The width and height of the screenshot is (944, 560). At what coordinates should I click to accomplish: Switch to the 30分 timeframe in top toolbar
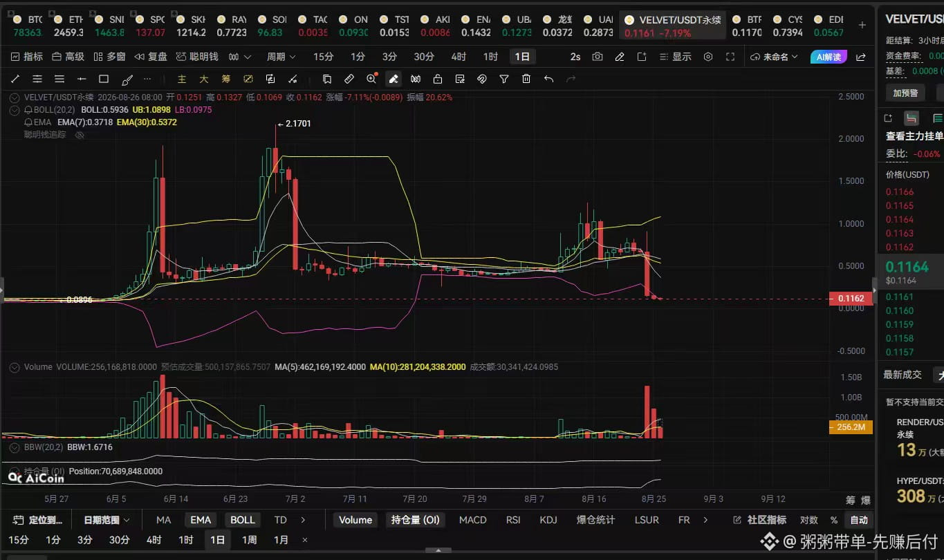[424, 57]
